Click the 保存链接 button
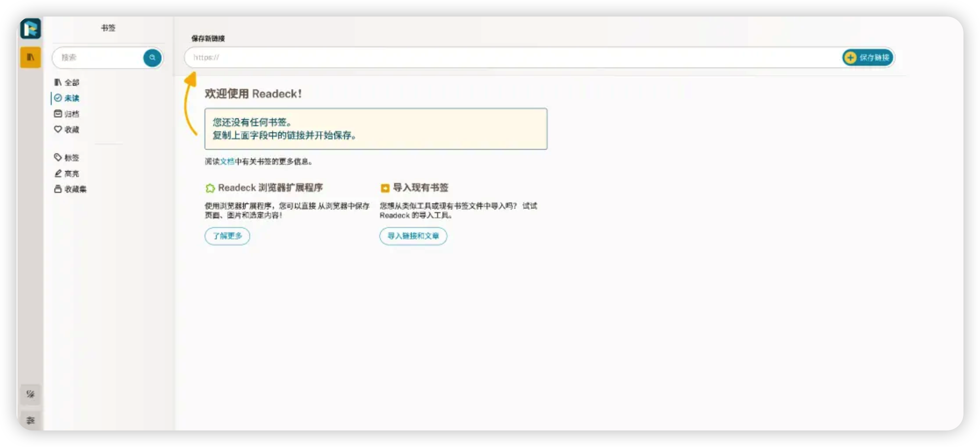980x447 pixels. pos(867,57)
